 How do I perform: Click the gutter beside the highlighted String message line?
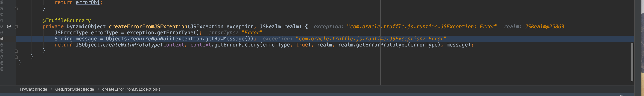[x=9, y=39]
